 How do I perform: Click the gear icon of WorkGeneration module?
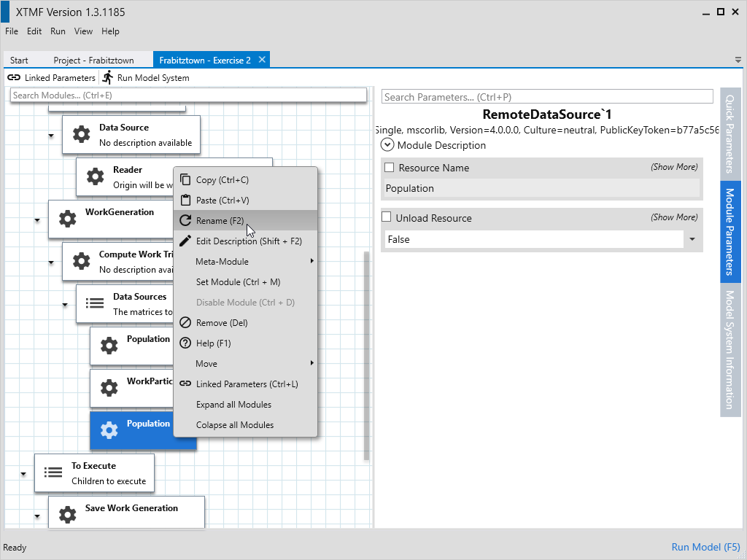point(67,219)
